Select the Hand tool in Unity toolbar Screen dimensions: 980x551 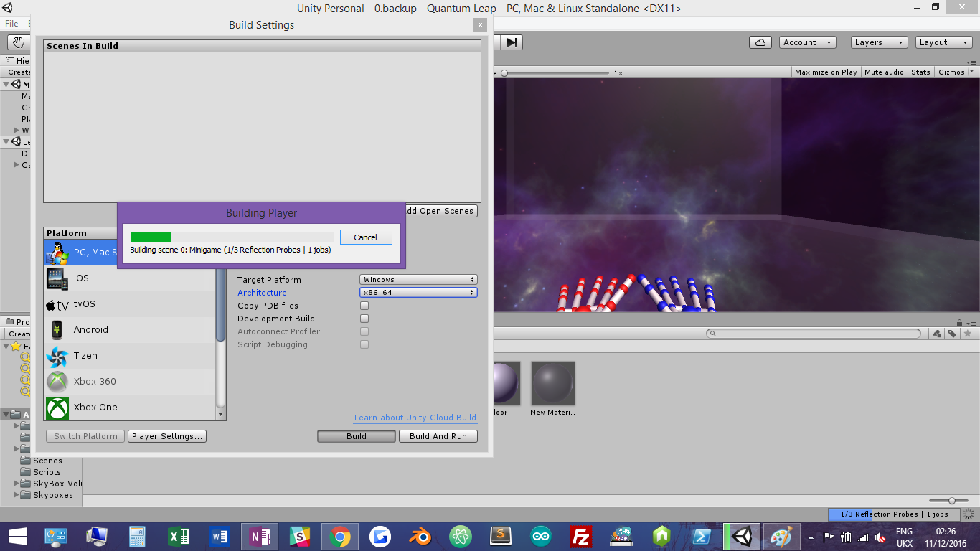18,42
